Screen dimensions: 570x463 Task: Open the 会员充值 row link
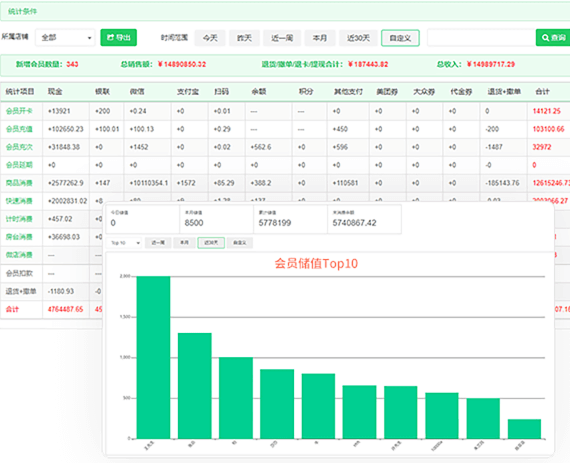[x=19, y=129]
